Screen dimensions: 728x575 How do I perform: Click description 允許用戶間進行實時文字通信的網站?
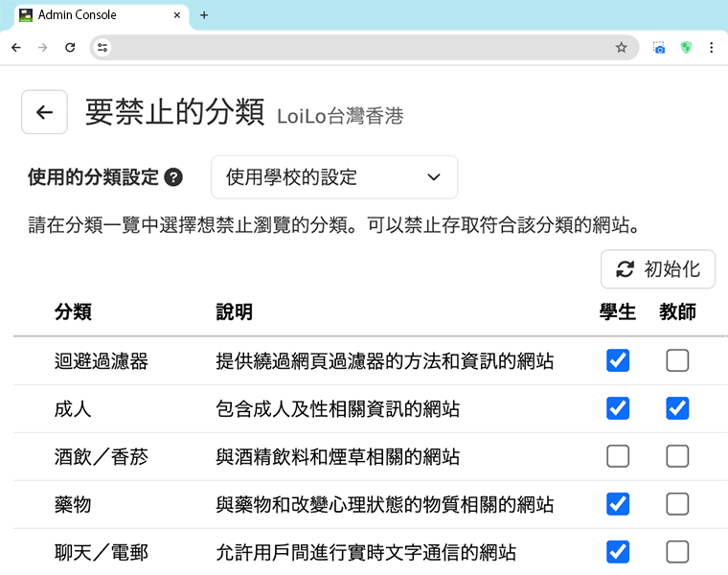[366, 552]
